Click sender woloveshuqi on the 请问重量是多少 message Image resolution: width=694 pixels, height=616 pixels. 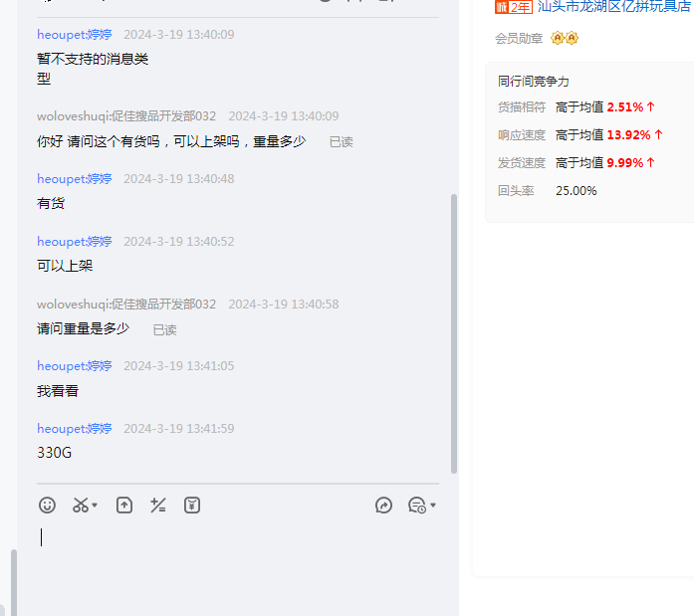click(126, 305)
